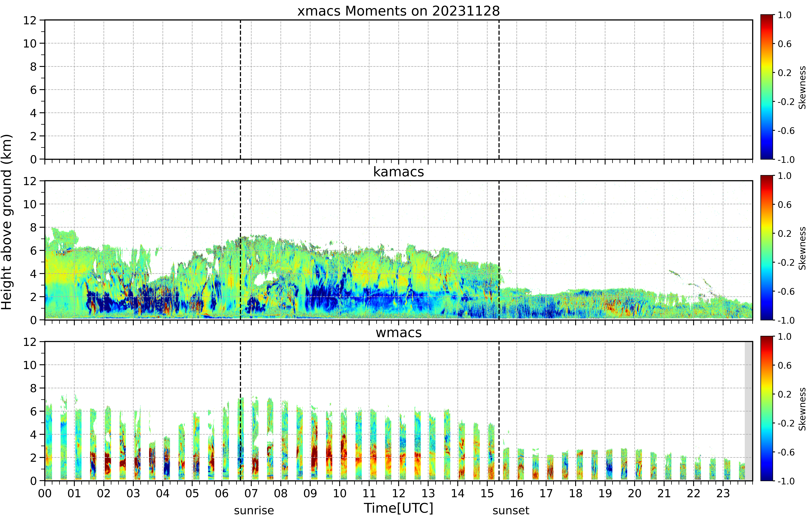
Task: Click the "Skewness" label beside the wmacs colorbar
Action: [802, 409]
